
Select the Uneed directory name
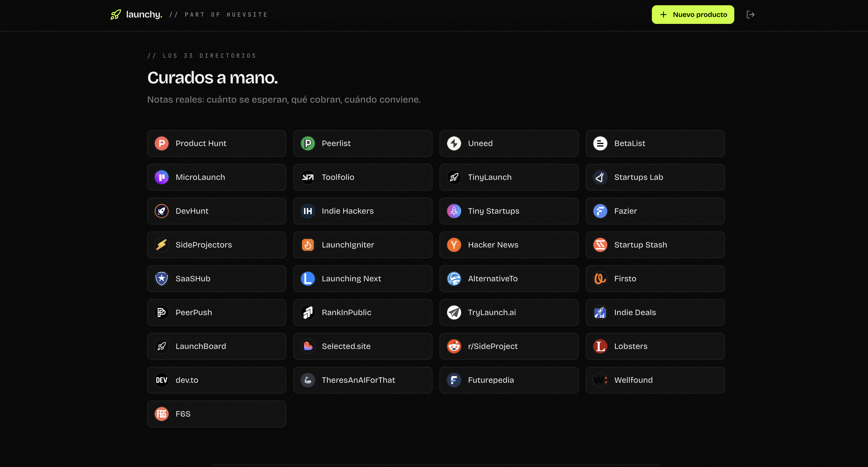coord(480,143)
